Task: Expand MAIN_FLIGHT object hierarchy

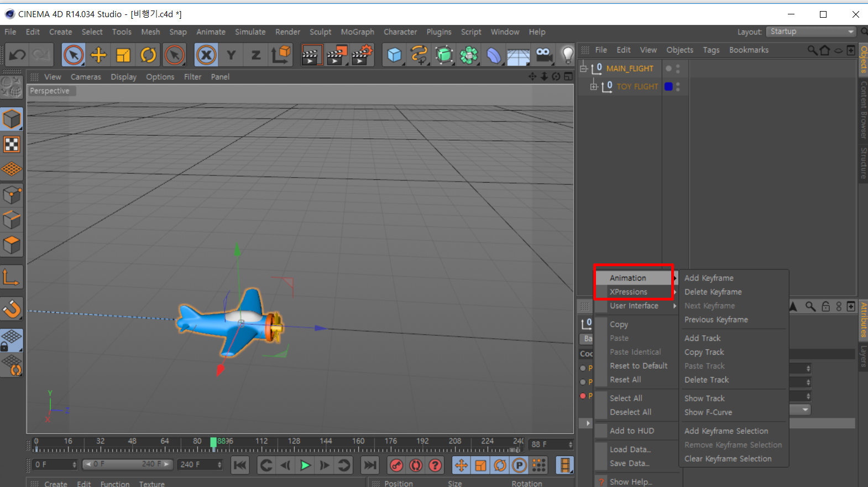Action: (583, 69)
